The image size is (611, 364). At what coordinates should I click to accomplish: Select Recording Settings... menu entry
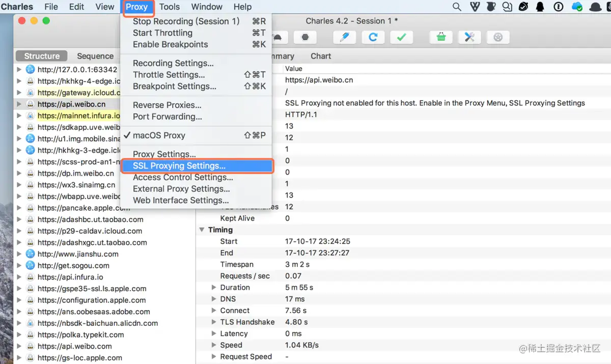(196, 63)
